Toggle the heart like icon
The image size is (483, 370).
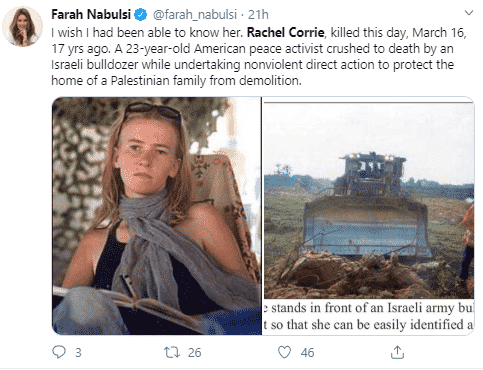pyautogui.click(x=284, y=352)
